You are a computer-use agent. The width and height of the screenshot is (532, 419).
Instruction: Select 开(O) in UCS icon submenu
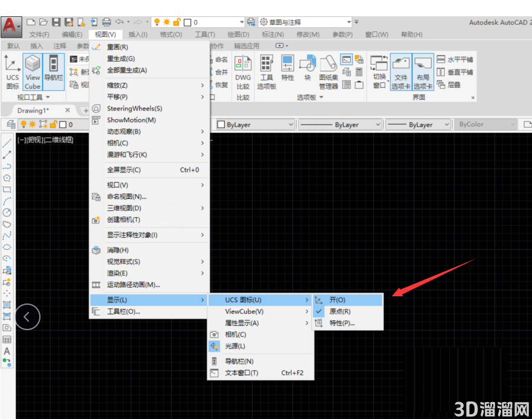[348, 300]
